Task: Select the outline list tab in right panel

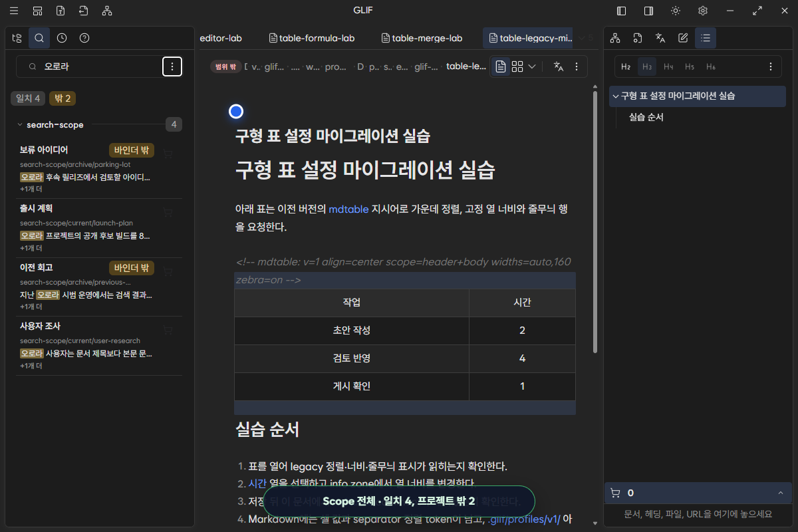Action: click(706, 38)
